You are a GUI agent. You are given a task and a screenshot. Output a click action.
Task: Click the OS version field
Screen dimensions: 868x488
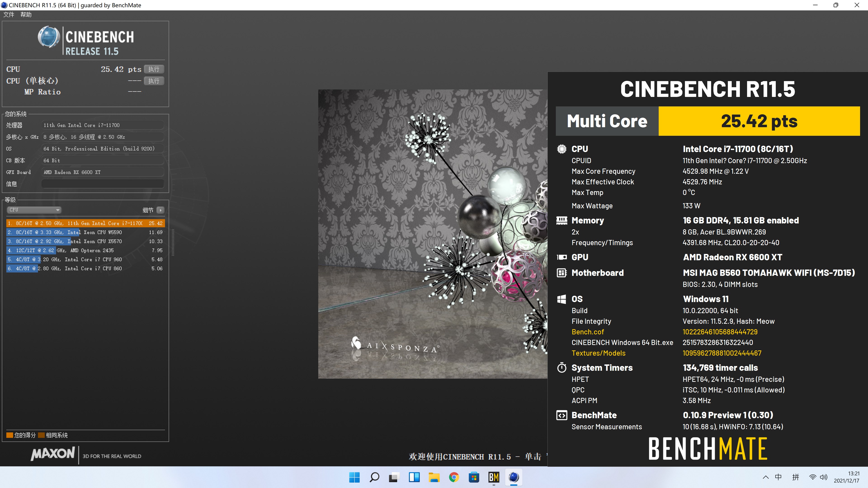pyautogui.click(x=102, y=148)
